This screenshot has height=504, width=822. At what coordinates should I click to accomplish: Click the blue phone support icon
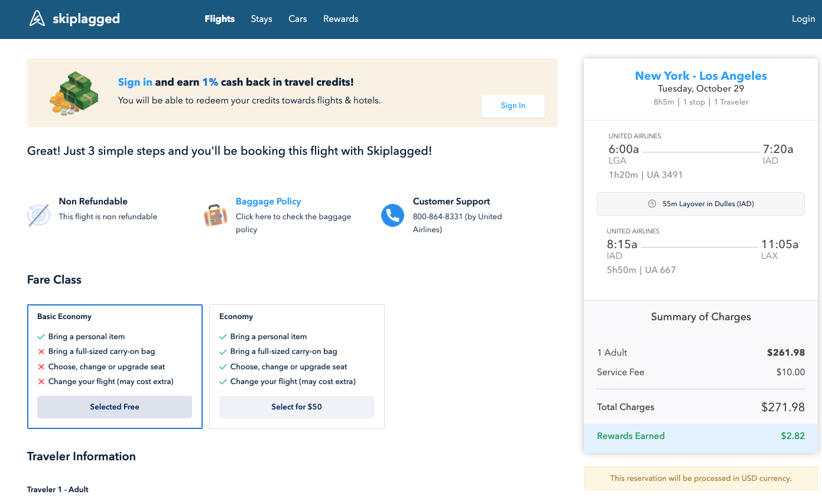[392, 215]
